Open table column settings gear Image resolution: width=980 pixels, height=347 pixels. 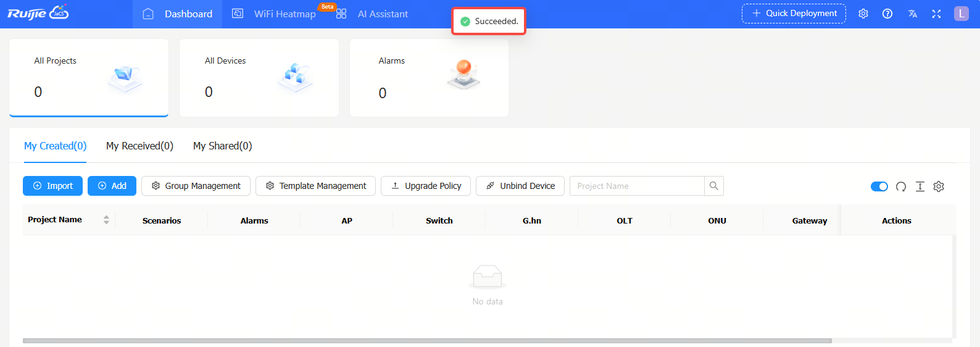[x=939, y=186]
